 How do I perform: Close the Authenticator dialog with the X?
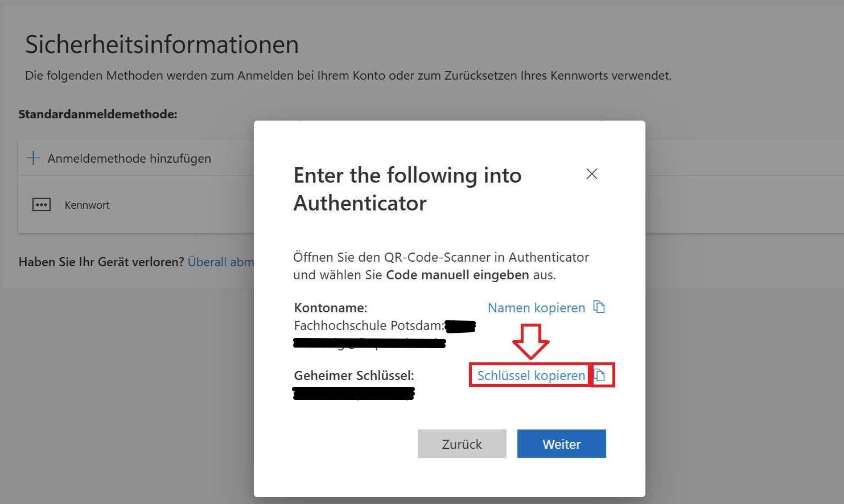592,174
